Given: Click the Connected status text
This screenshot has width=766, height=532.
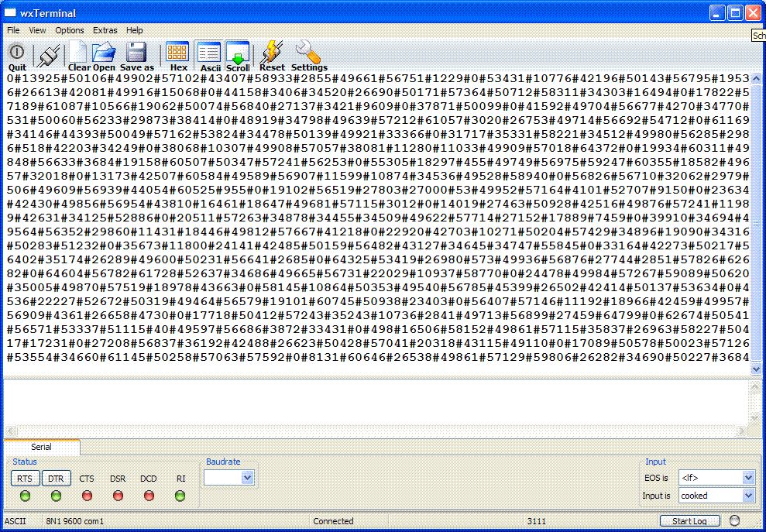Looking at the screenshot, I should pyautogui.click(x=333, y=521).
